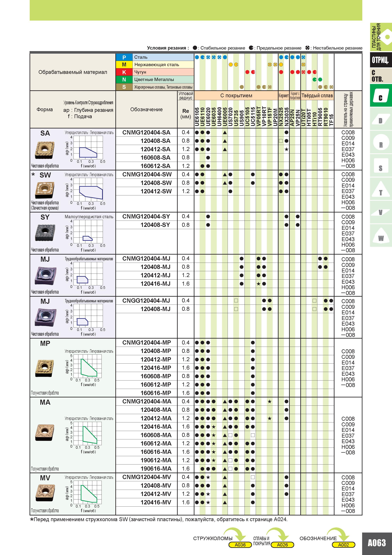Click the 160612-SA designation
The height and width of the screenshot is (555, 392).
tap(156, 166)
